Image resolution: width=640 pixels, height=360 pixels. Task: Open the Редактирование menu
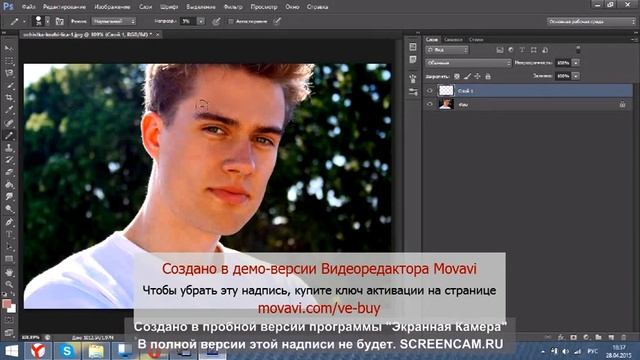(64, 7)
